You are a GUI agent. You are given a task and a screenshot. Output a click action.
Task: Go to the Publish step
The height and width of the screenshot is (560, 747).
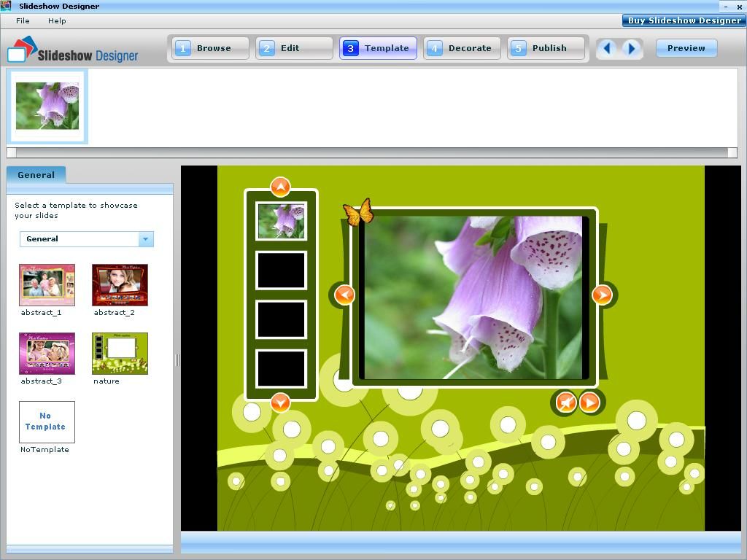coord(546,48)
